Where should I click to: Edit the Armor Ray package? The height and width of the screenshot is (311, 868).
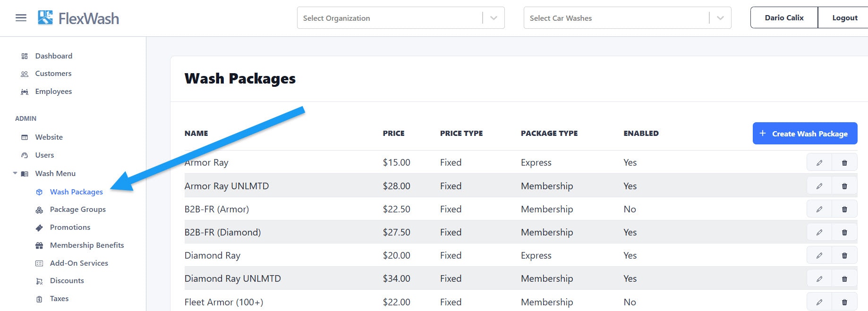point(819,163)
